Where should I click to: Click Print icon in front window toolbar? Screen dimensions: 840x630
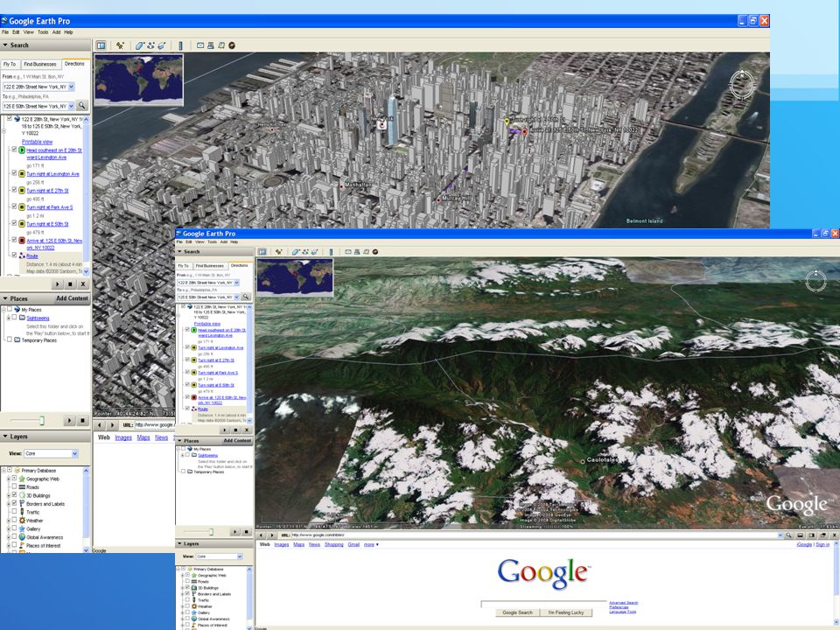coord(357,251)
